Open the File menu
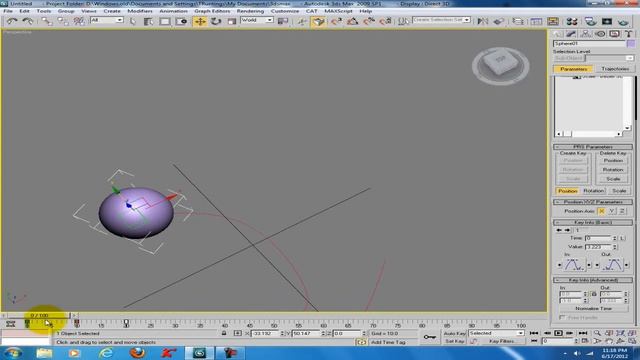Screen dimensions: 640x360 [x=8, y=11]
